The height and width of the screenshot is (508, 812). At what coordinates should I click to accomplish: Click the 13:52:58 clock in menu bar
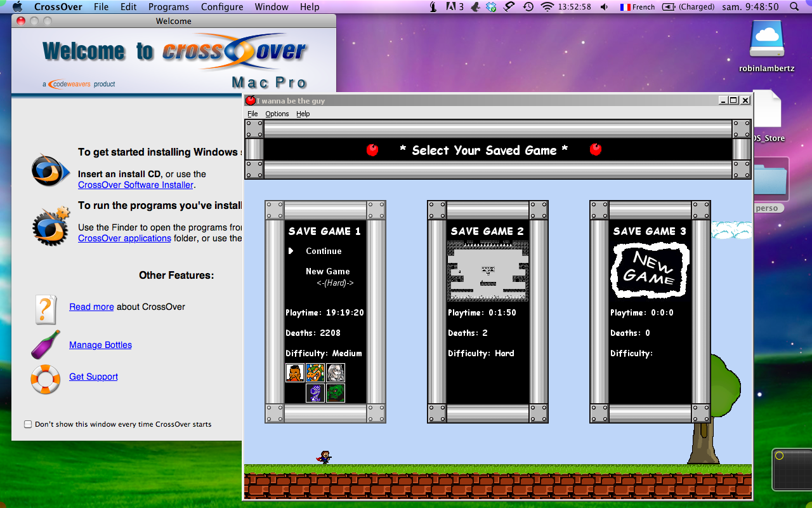(575, 7)
